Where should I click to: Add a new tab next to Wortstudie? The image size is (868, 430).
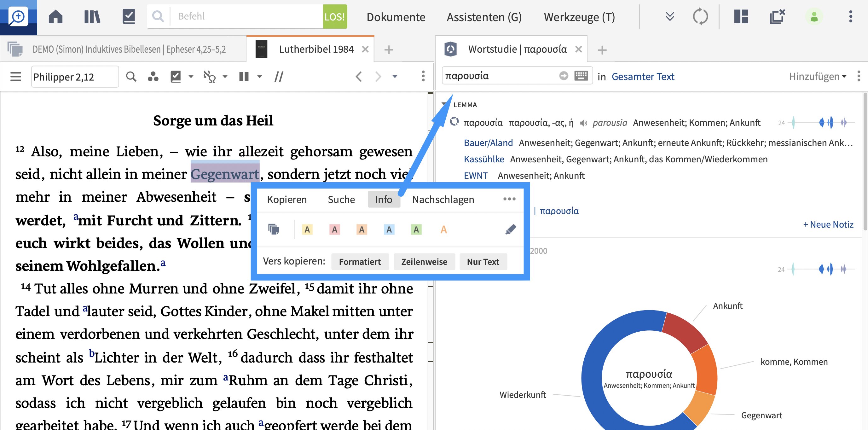(x=602, y=50)
